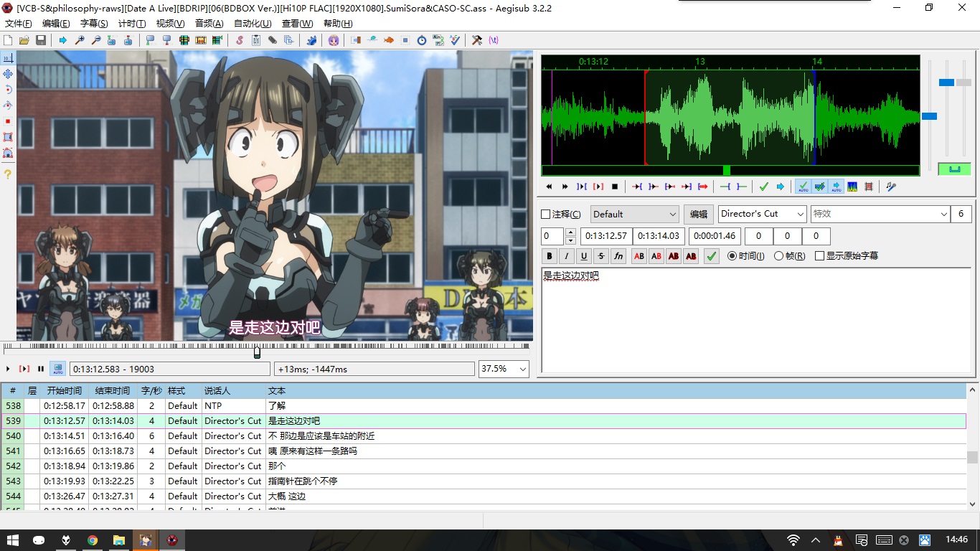Click the Jump to time blue arrow icon
The height and width of the screenshot is (551, 980).
[63, 40]
